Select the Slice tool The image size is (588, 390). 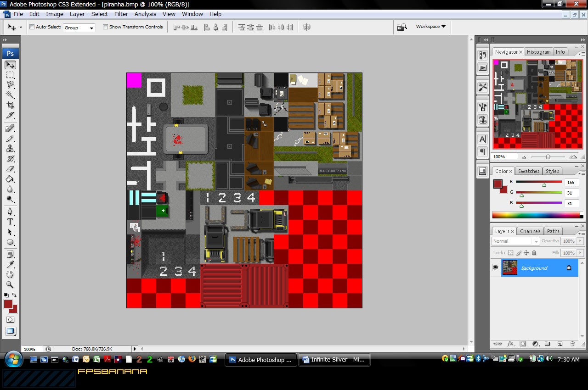10,115
